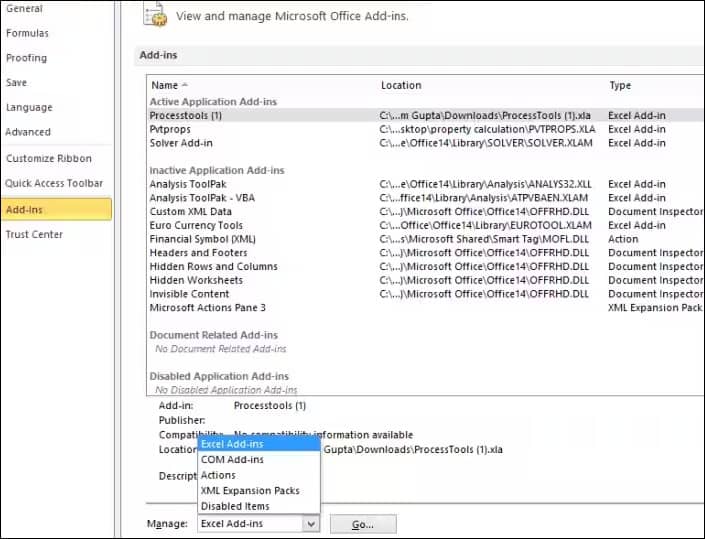705x539 pixels.
Task: Select the Solver Add-in row
Action: tap(181, 143)
